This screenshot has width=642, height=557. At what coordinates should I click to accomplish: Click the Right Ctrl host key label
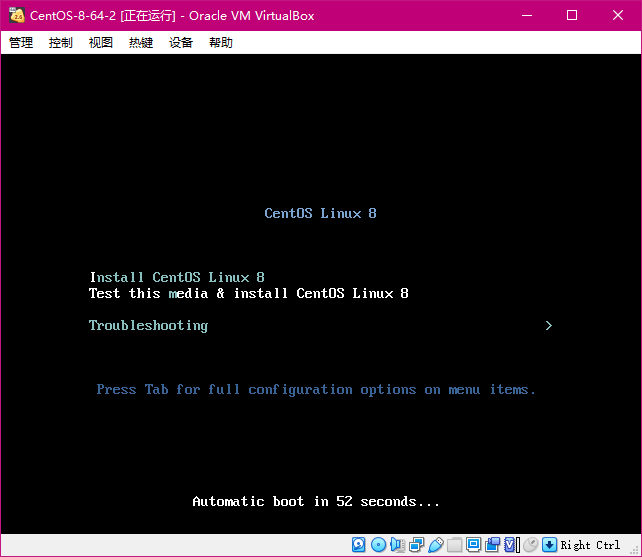(x=590, y=545)
